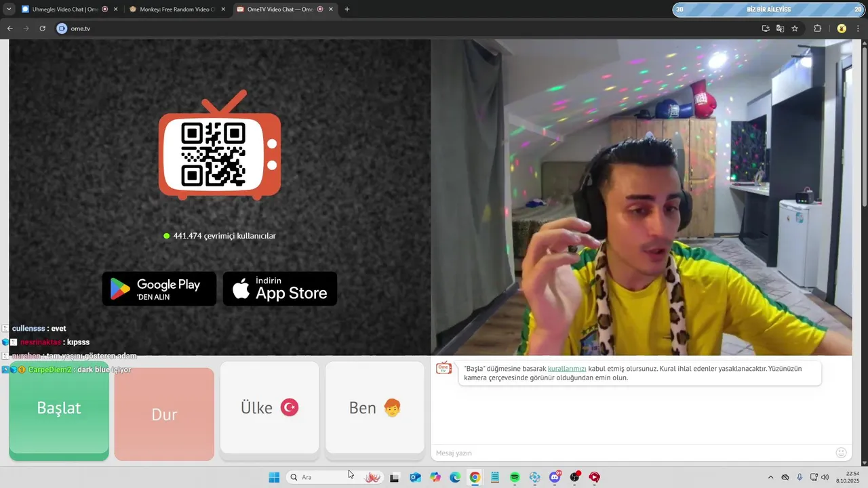Open Outlook from the taskbar
Viewport: 868px width, 488px height.
pos(415,477)
